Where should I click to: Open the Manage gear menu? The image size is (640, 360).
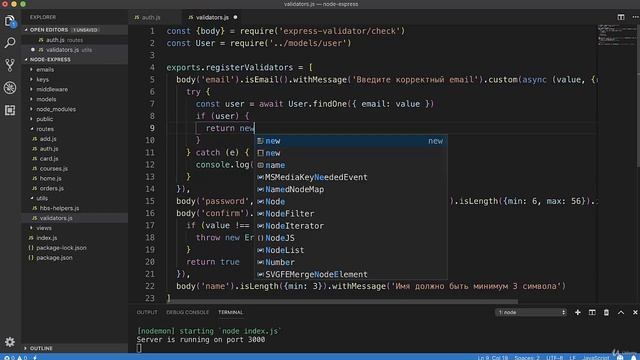point(10,342)
